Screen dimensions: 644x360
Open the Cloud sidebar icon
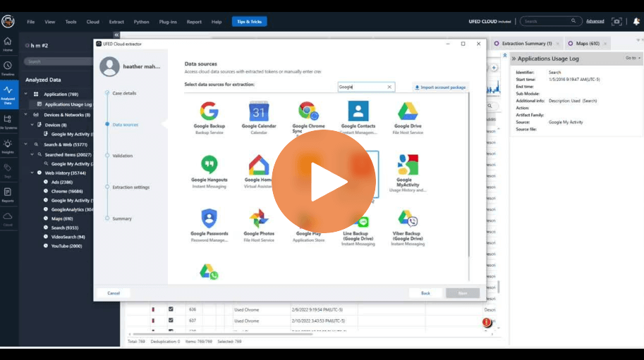[8, 219]
